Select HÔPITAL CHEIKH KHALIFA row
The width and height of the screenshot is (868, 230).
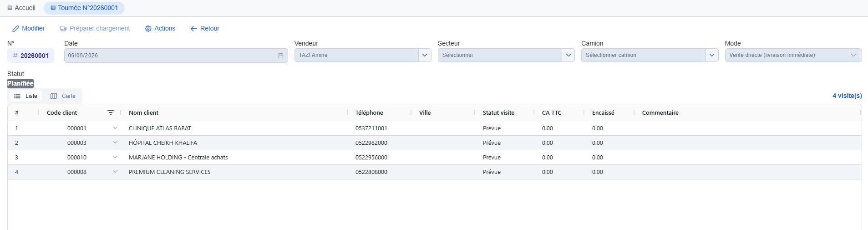pyautogui.click(x=434, y=143)
